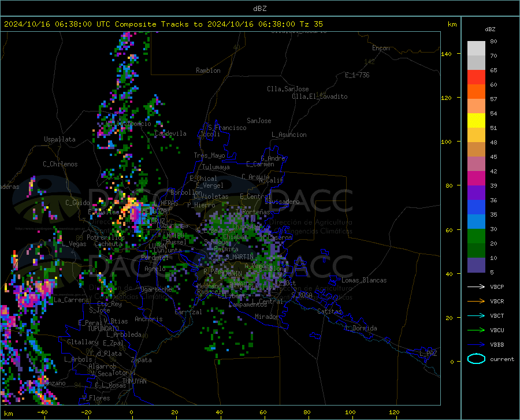The height and width of the screenshot is (420, 520).
Task: Pick the orange 57-60 dBZ swatch
Action: pyautogui.click(x=476, y=92)
